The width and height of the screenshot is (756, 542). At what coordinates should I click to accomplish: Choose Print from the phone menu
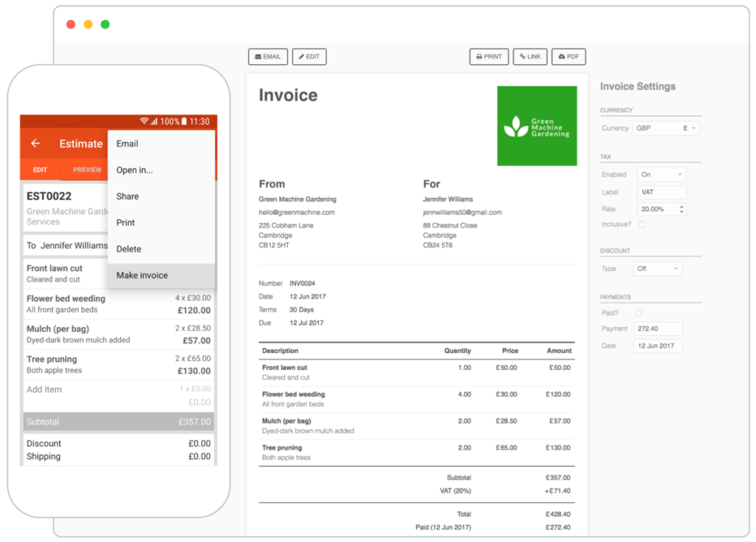click(x=161, y=222)
